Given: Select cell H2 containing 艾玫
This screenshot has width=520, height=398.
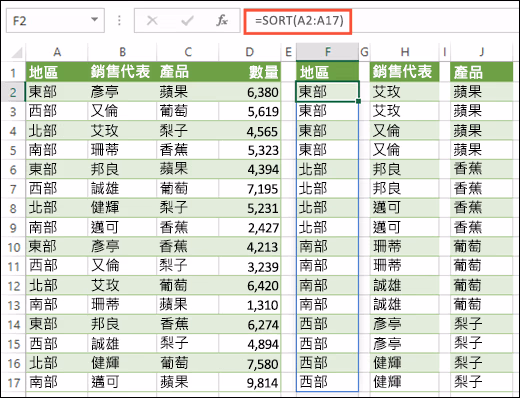Looking at the screenshot, I should [x=405, y=92].
